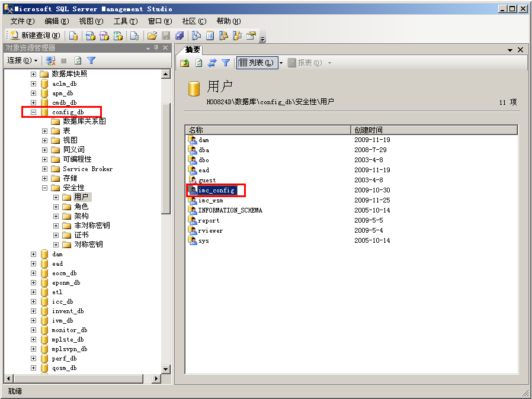The width and height of the screenshot is (532, 399).
Task: Open the Summary active files dropdown arrow
Action: (x=510, y=50)
